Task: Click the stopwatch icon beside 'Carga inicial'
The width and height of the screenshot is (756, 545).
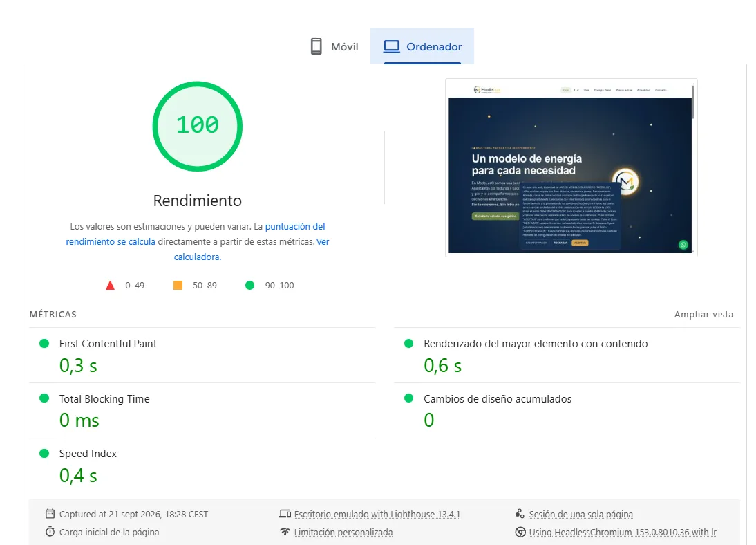Action: 50,531
